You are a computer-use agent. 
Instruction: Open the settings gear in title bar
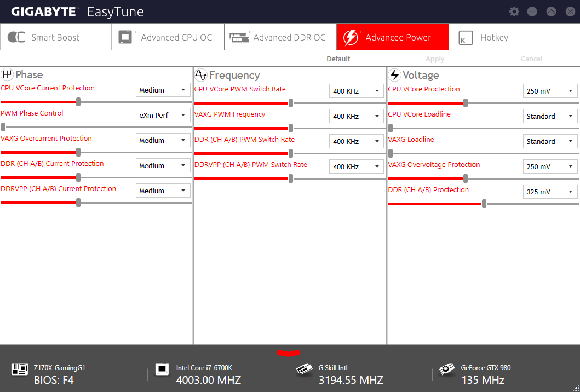tap(514, 11)
